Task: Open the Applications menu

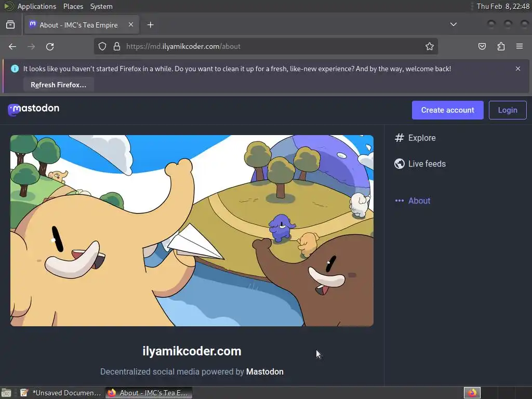Action: [37, 6]
